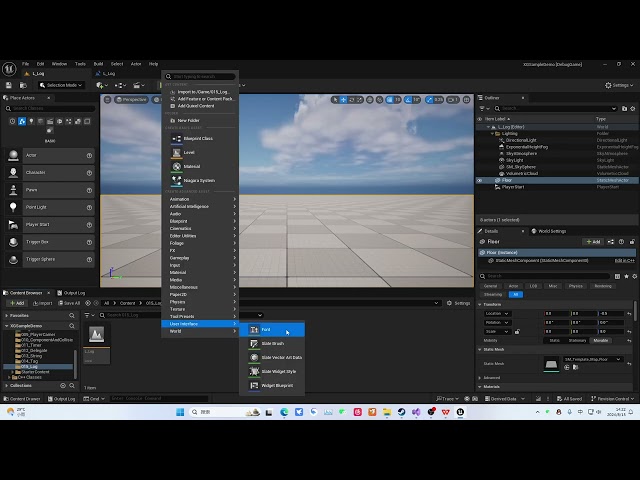Click the Windows Start button

[x=180, y=412]
